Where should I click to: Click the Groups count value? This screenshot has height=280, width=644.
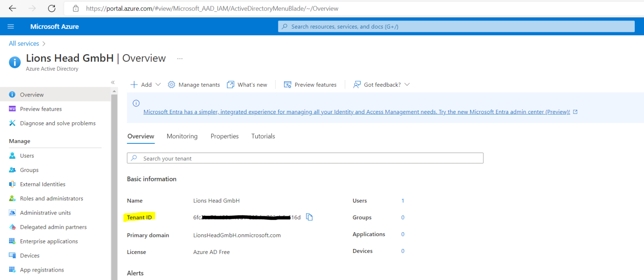pos(402,217)
